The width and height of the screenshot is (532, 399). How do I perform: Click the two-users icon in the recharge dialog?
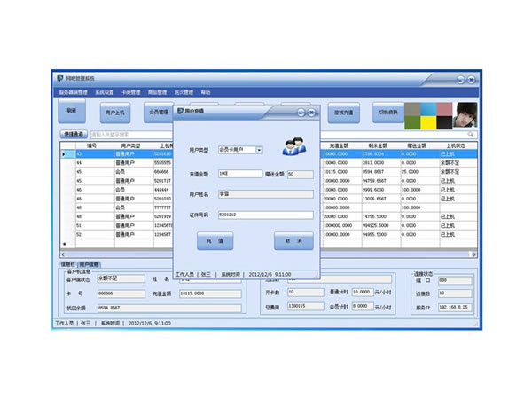[x=294, y=146]
